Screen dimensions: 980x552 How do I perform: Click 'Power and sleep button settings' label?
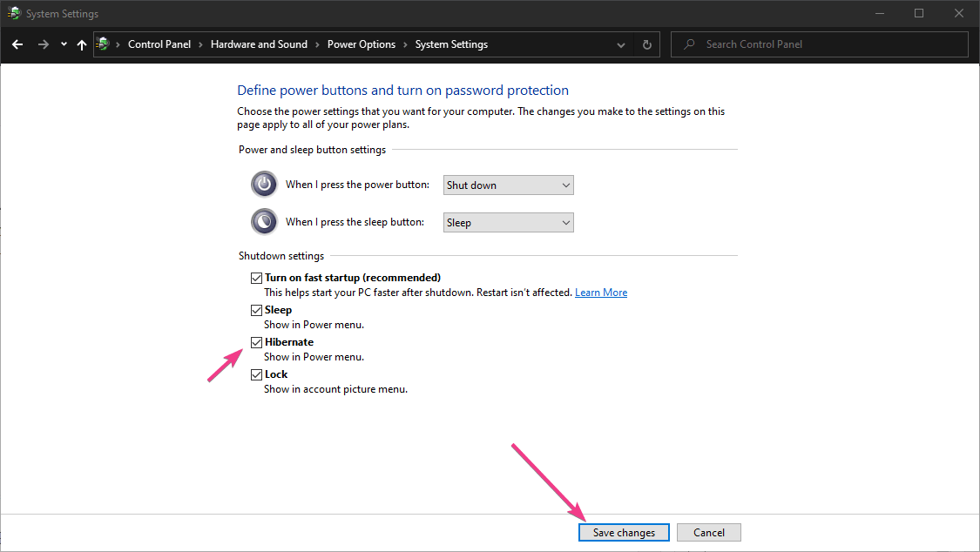(312, 149)
